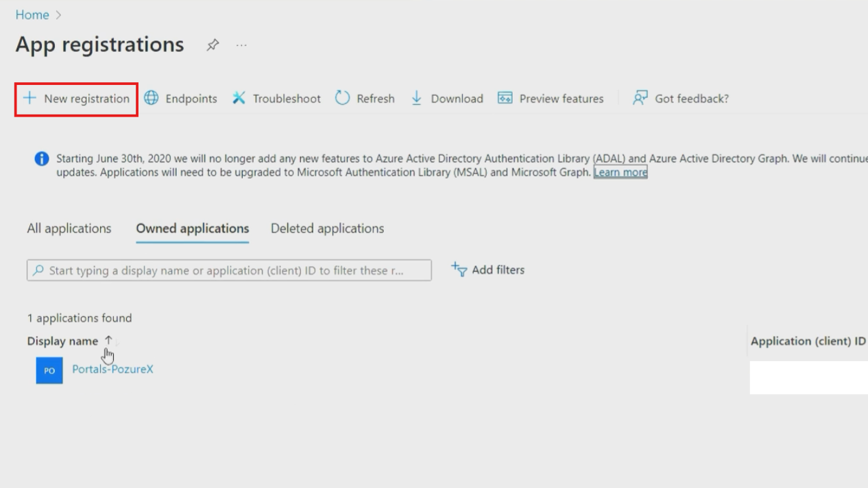Select the Application (client) ID column header
868x488 pixels.
(x=808, y=341)
